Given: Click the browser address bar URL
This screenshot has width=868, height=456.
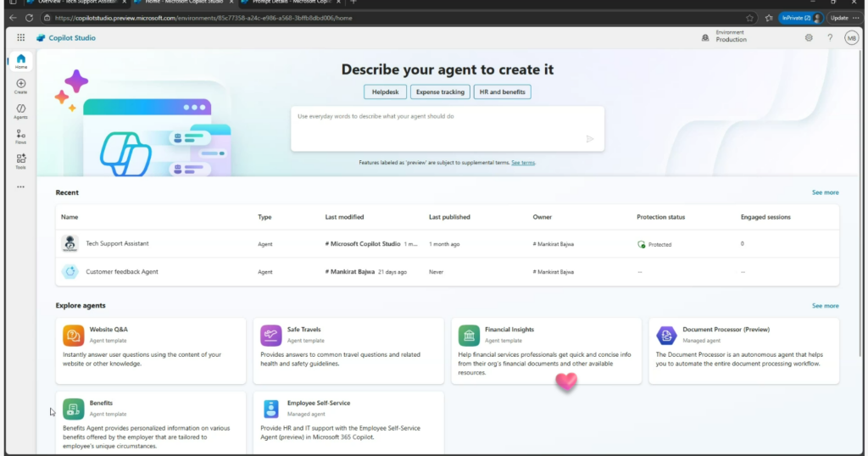Looking at the screenshot, I should [x=203, y=18].
